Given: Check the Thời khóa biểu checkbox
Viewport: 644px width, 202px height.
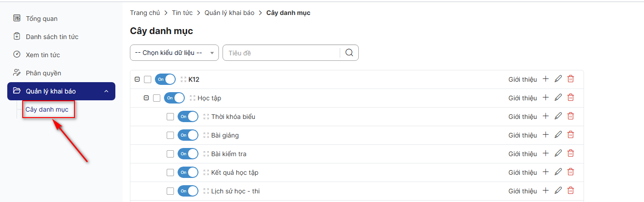Looking at the screenshot, I should [x=170, y=117].
